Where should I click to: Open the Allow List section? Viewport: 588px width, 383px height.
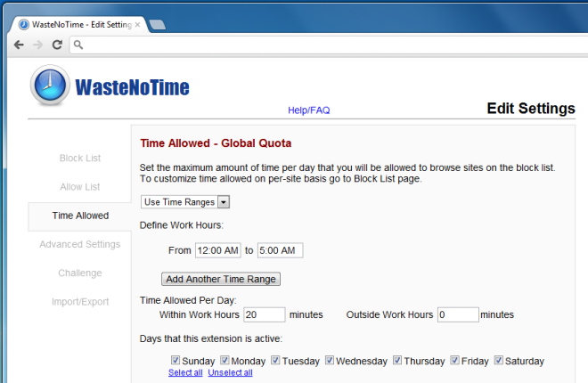coord(80,187)
